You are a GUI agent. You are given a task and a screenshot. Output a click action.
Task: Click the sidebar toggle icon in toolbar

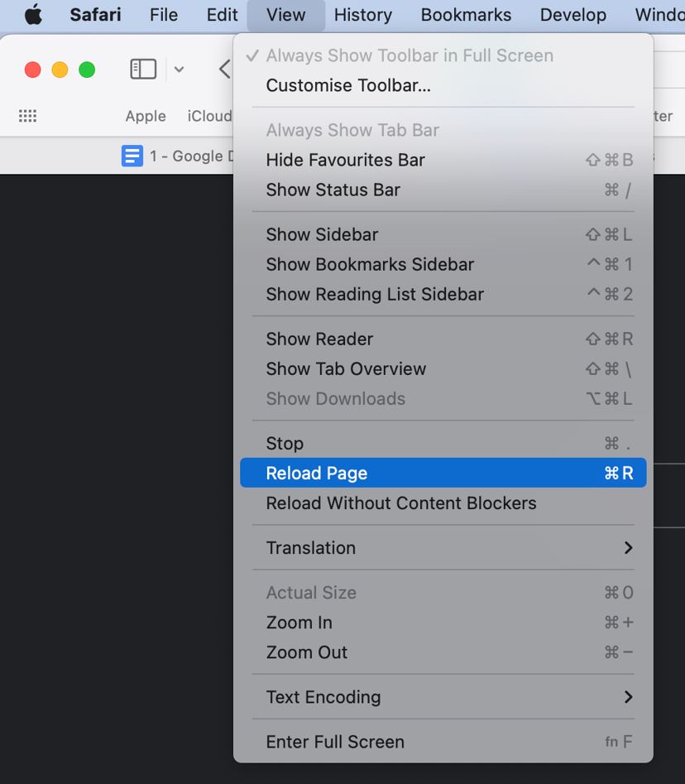pos(143,70)
